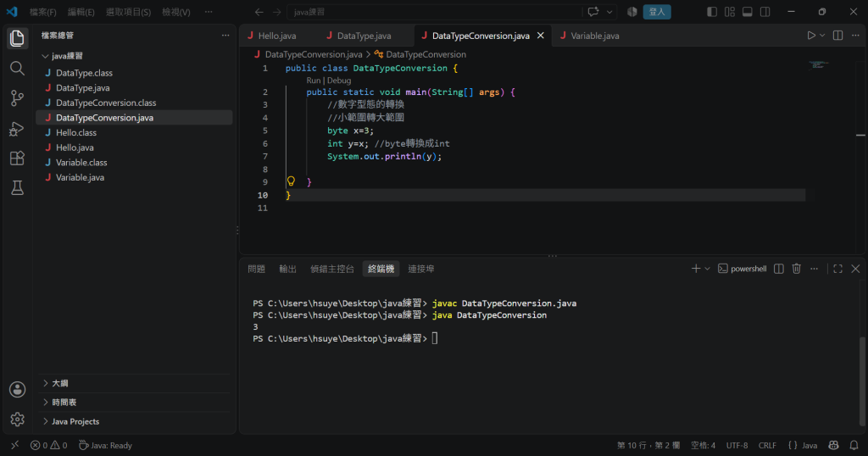The width and height of the screenshot is (868, 456).
Task: Switch to the 問題 problems panel tab
Action: pos(256,269)
